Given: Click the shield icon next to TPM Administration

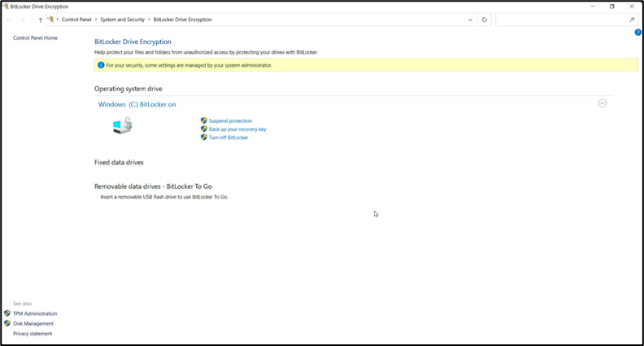Looking at the screenshot, I should tap(7, 313).
